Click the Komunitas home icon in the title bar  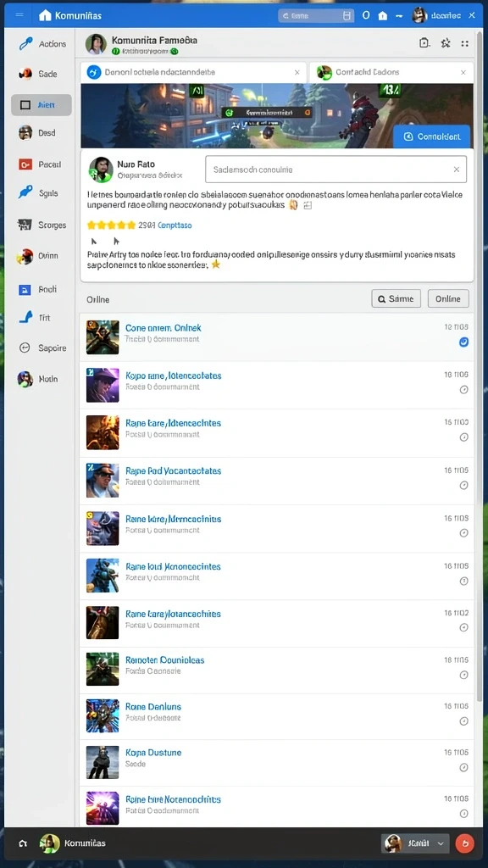tap(45, 15)
